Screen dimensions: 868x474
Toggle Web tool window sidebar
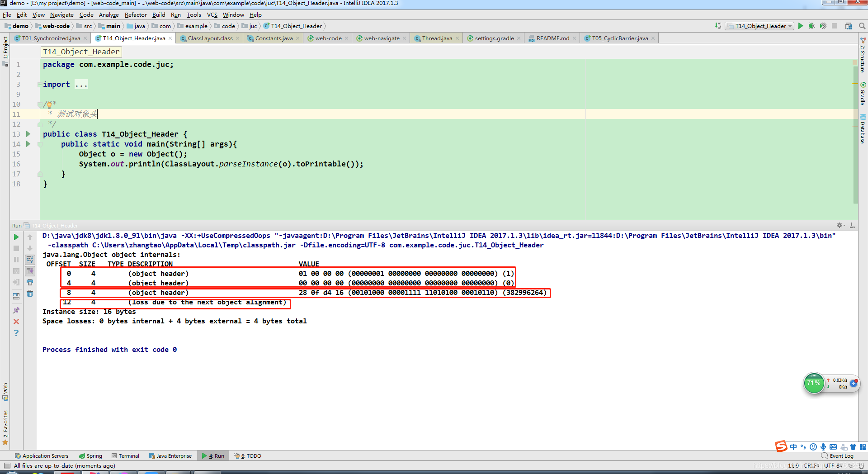point(5,392)
